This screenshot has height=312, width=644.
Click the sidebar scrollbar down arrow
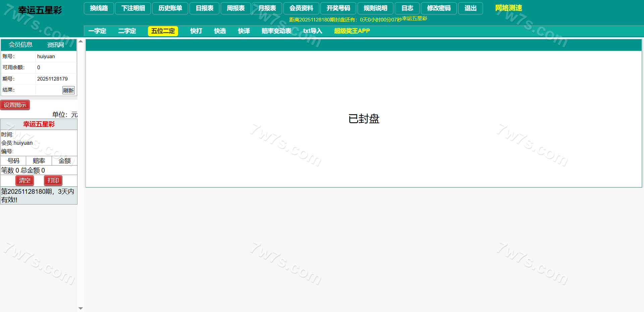pyautogui.click(x=80, y=308)
